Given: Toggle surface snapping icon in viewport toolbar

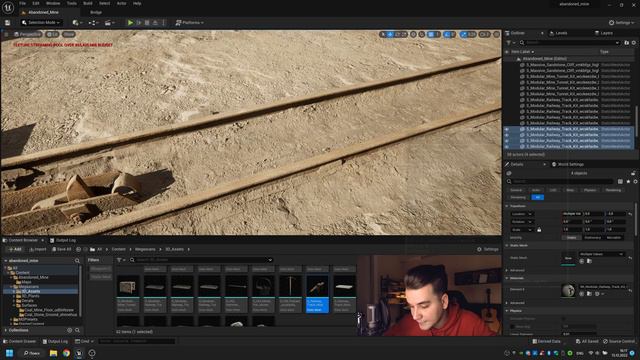Looking at the screenshot, I should pyautogui.click(x=422, y=35).
